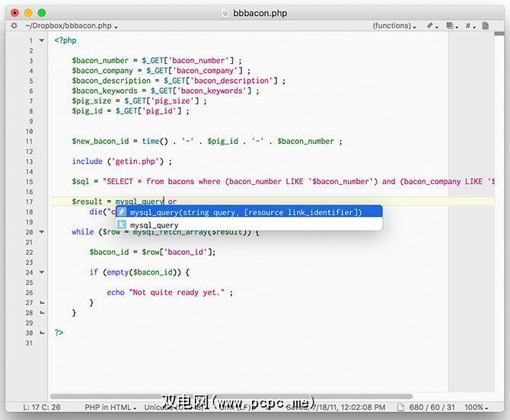
Task: Click the vertical scrollbar thumb at top right
Action: 499,33
